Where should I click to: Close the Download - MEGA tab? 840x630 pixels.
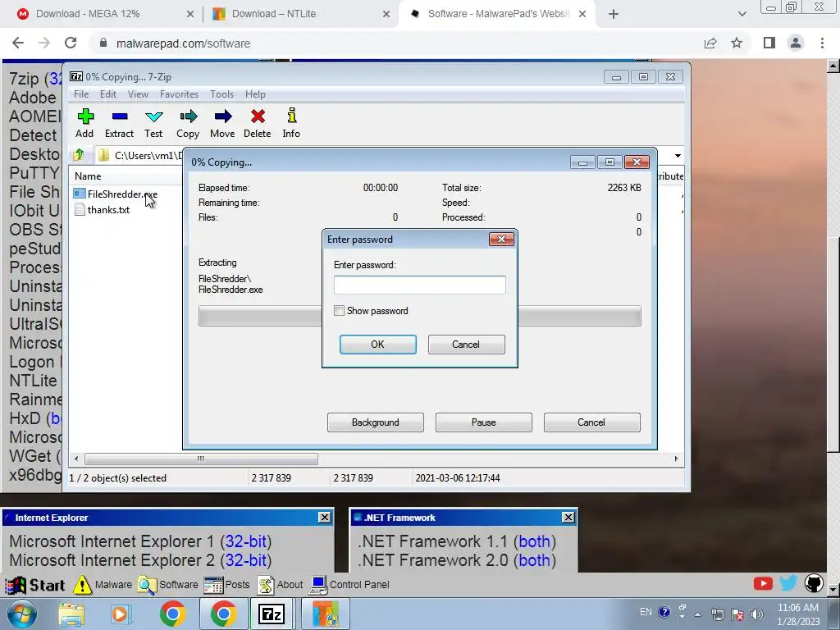[x=190, y=15]
